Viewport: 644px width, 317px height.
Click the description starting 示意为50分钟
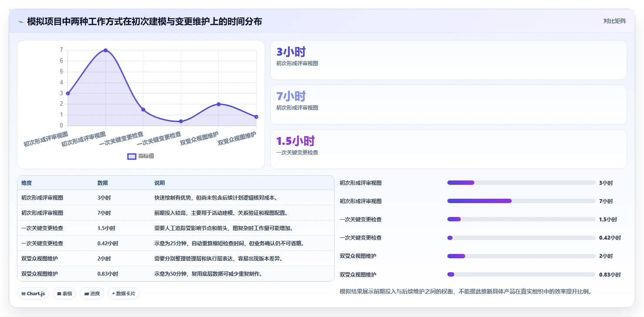click(x=208, y=274)
